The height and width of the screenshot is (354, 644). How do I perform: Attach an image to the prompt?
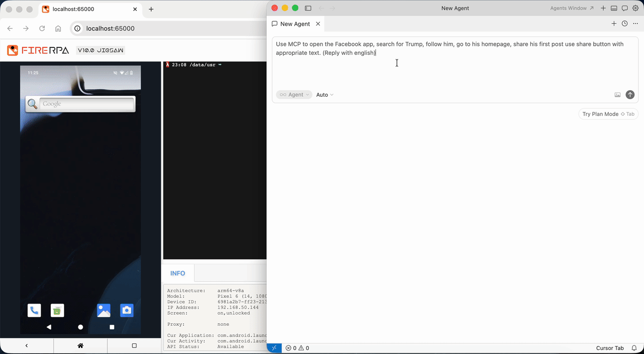617,95
